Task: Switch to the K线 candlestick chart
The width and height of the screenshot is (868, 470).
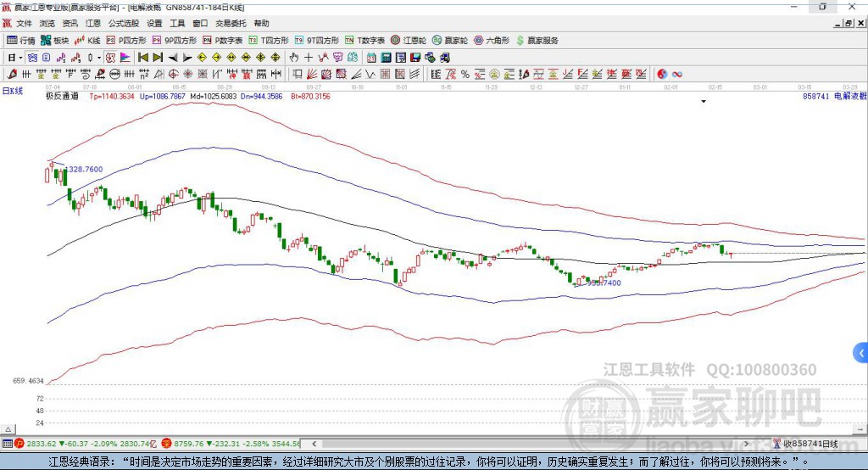Action: click(87, 41)
